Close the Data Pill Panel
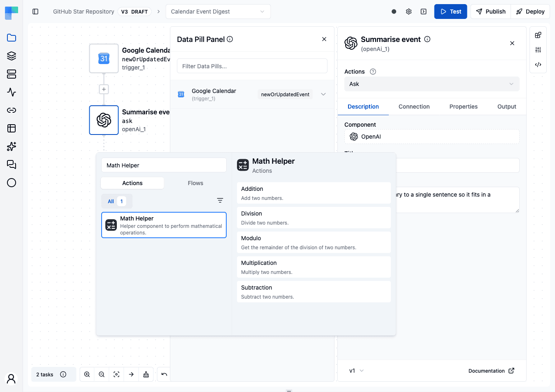This screenshot has width=555, height=392. point(324,39)
